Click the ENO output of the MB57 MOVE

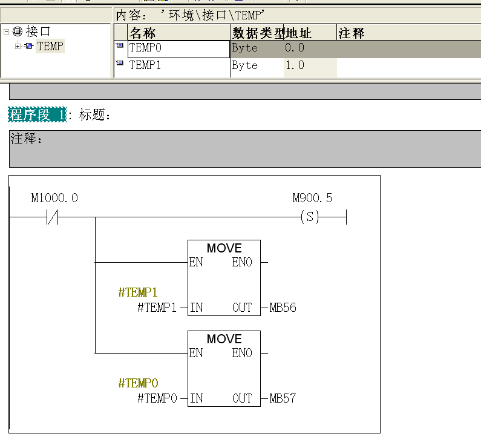[x=242, y=353]
